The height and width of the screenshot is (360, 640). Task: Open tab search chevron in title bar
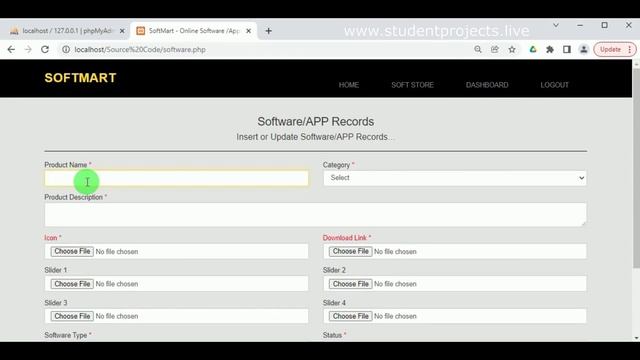click(x=556, y=25)
